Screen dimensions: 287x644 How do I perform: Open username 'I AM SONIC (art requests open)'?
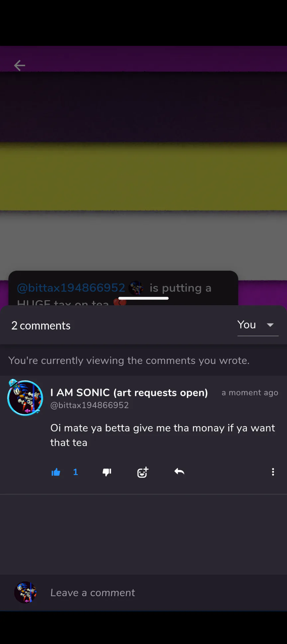point(129,393)
